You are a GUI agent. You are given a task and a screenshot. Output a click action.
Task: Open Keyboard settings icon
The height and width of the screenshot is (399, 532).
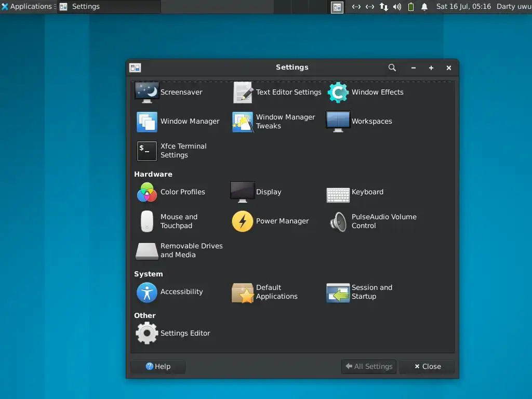click(x=338, y=195)
